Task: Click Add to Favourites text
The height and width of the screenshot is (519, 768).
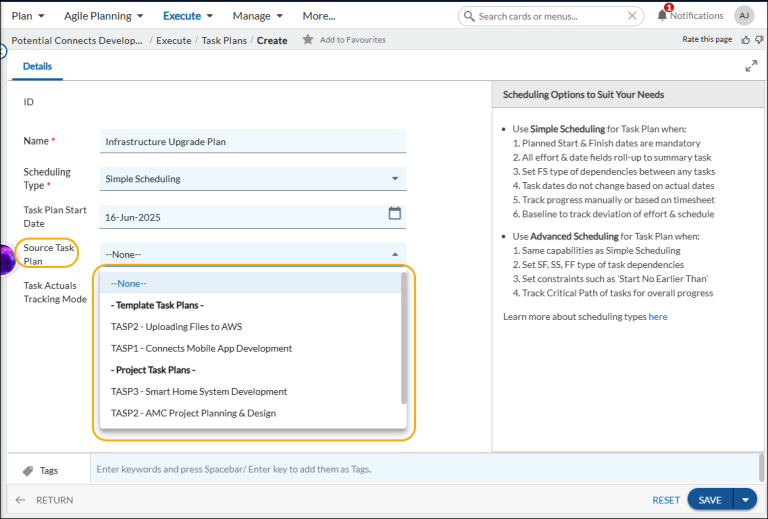Action: click(353, 40)
